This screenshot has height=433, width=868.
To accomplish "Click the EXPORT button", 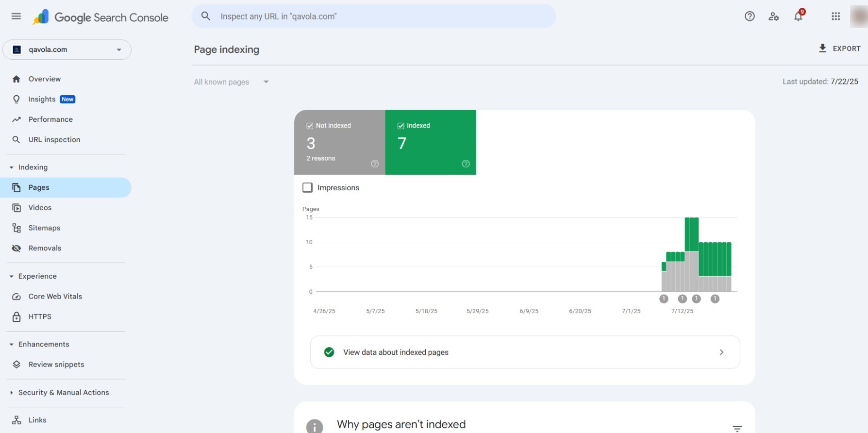I will click(839, 48).
